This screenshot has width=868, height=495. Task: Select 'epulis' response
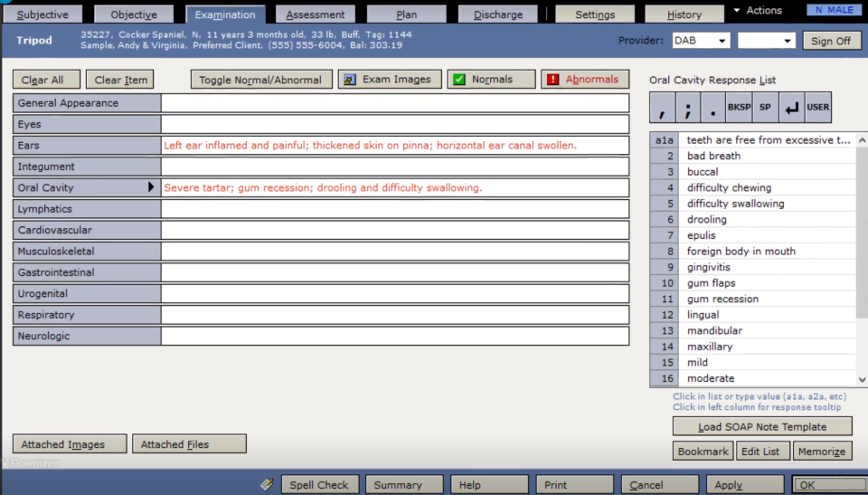768,235
